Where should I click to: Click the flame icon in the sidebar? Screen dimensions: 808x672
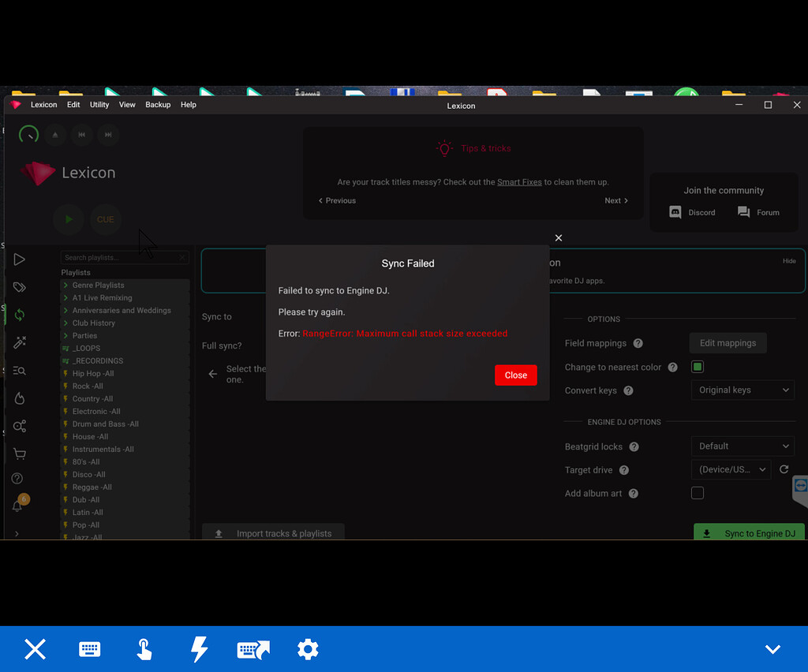coord(20,398)
